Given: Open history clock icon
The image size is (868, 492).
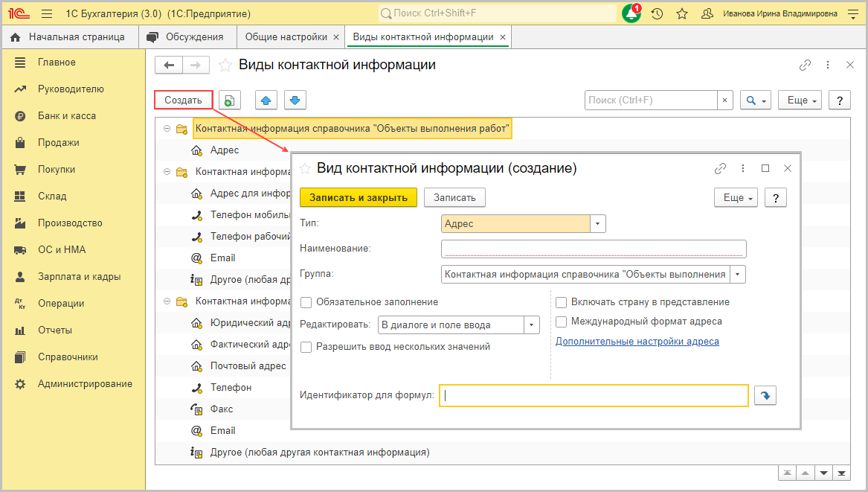Looking at the screenshot, I should click(657, 14).
